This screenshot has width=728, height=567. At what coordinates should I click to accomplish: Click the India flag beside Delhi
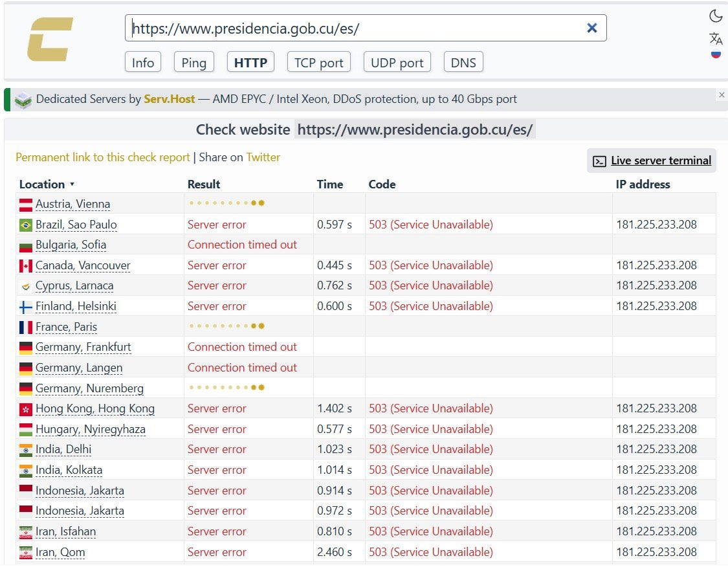coord(25,450)
